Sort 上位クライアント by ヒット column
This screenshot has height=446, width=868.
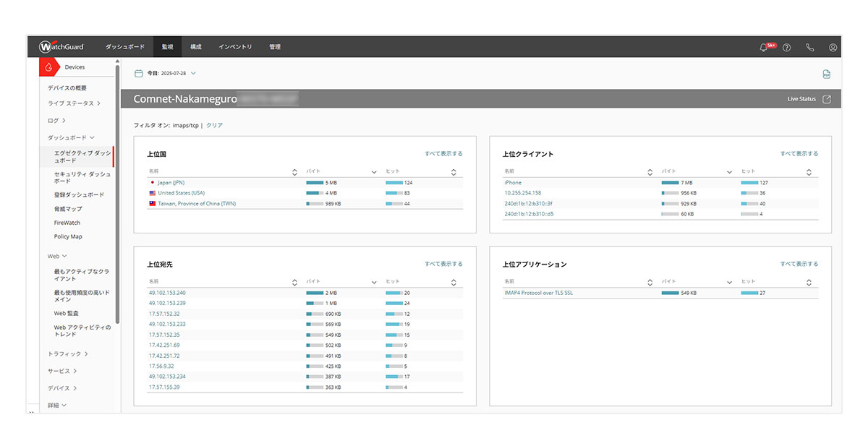[x=809, y=171]
